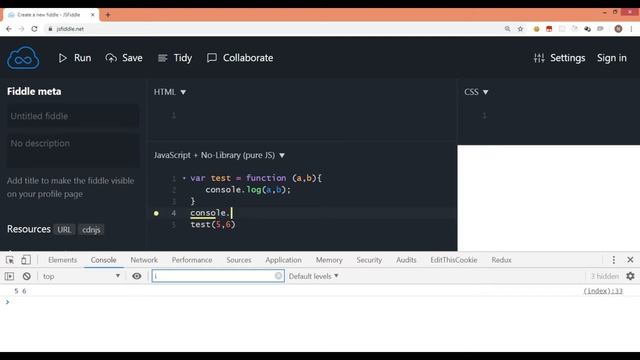Screen dimensions: 640x360
Task: Open (index):33 source link
Action: coord(603,291)
